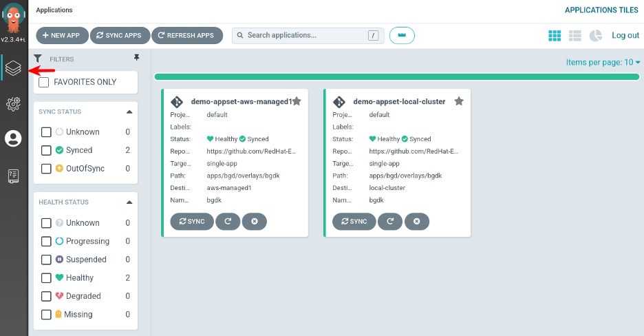644x336 pixels.
Task: Open the Documentation icon in sidebar
Action: point(13,176)
